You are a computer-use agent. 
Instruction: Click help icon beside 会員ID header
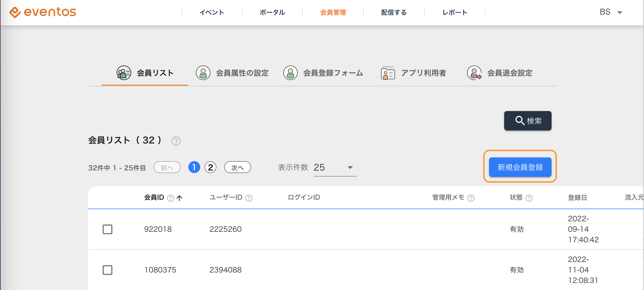[x=171, y=198]
